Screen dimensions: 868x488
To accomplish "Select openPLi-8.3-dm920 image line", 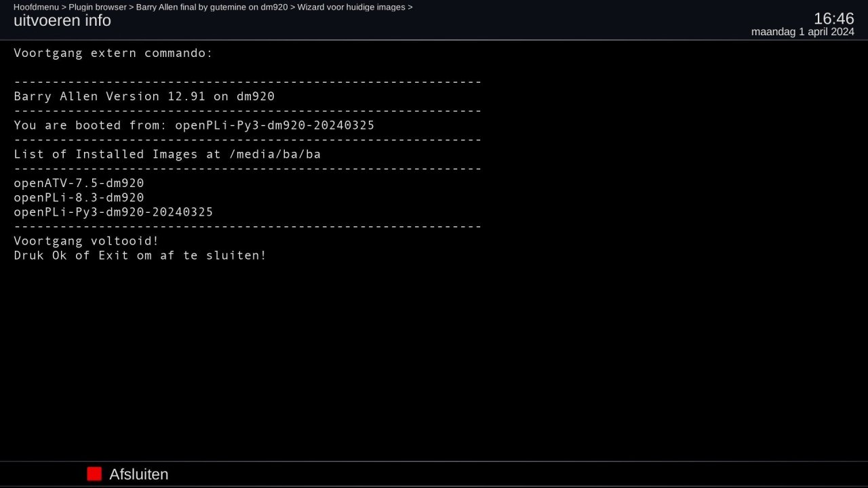I will click(x=79, y=198).
